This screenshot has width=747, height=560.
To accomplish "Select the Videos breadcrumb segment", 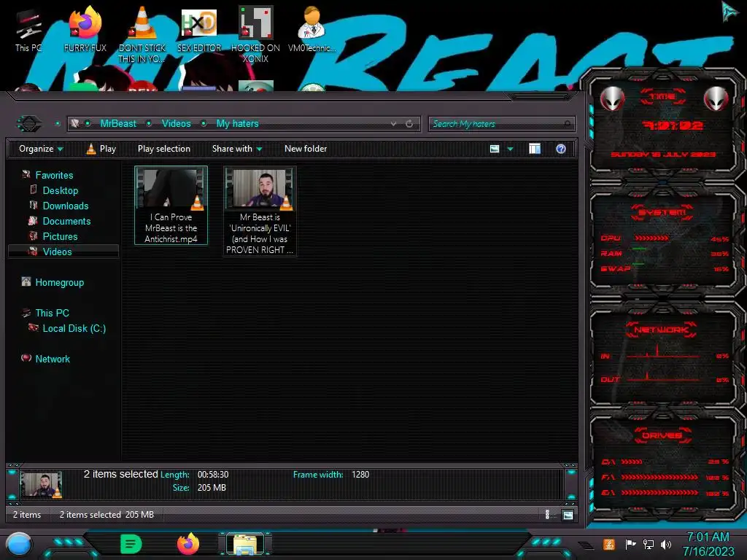I will [x=176, y=124].
